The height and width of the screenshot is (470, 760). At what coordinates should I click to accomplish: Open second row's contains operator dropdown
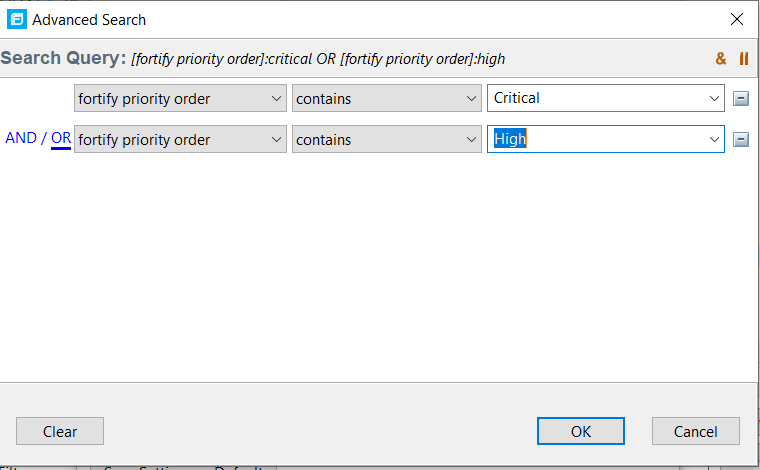pos(388,139)
